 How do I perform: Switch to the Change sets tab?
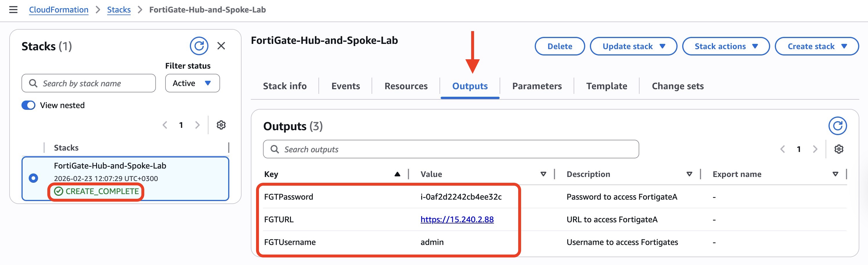678,86
